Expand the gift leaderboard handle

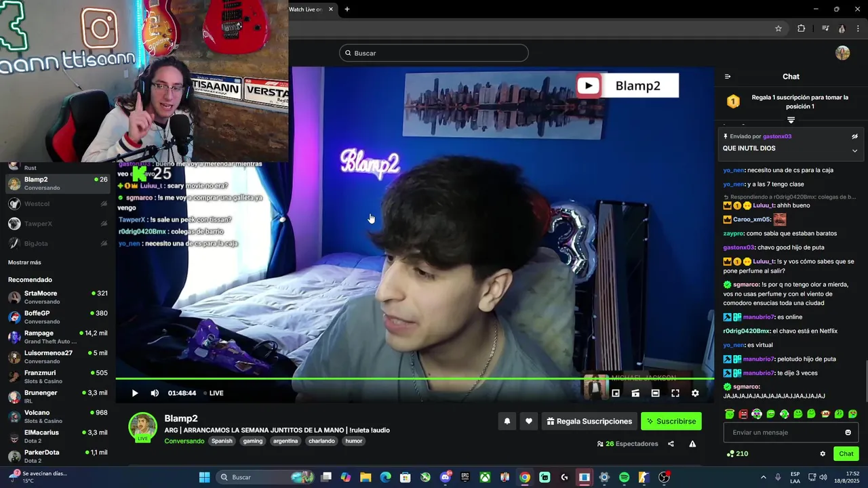coord(791,120)
